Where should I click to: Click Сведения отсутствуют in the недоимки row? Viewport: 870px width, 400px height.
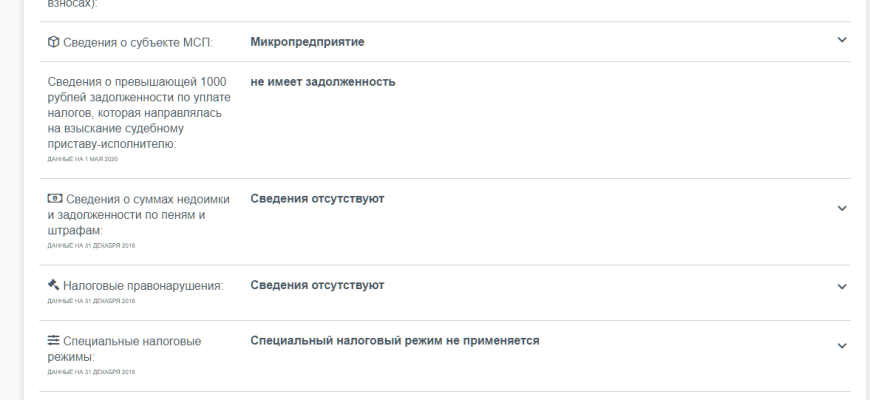tap(317, 199)
